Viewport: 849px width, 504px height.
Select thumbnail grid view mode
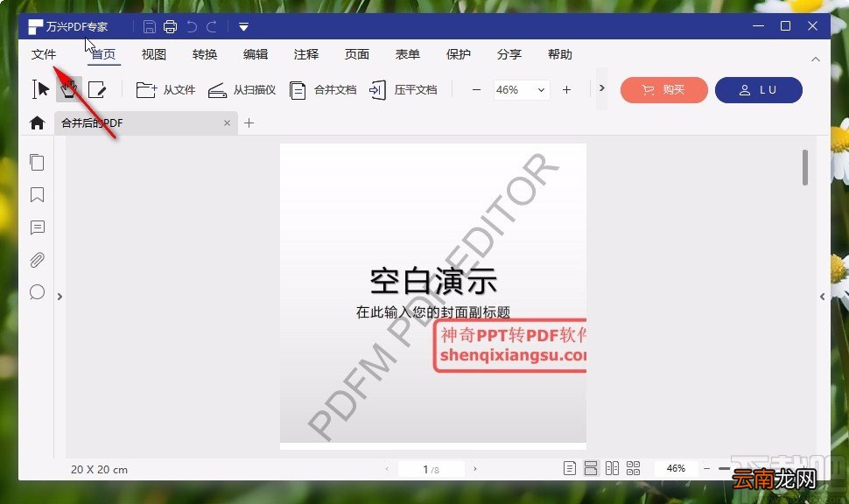pos(633,468)
